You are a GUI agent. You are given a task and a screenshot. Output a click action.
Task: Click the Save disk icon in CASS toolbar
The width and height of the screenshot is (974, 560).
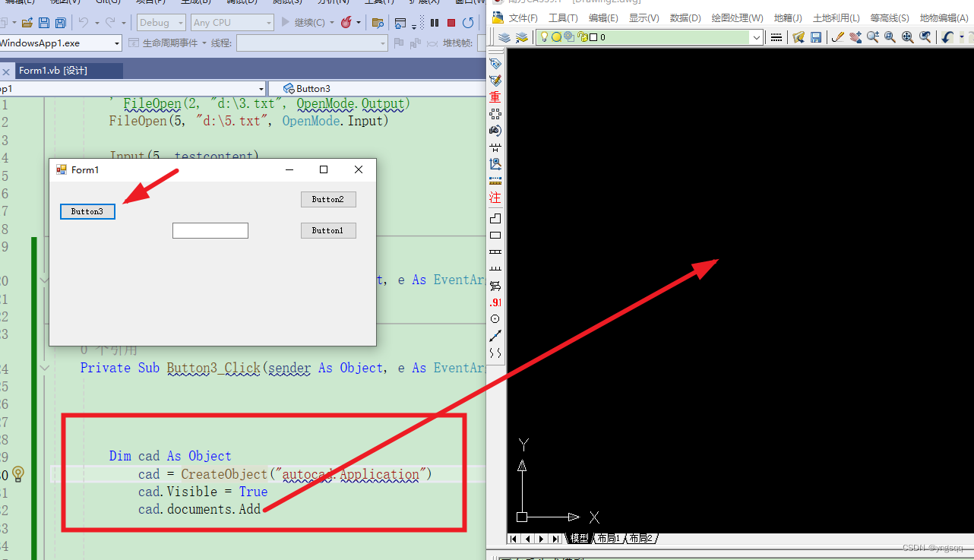[816, 37]
